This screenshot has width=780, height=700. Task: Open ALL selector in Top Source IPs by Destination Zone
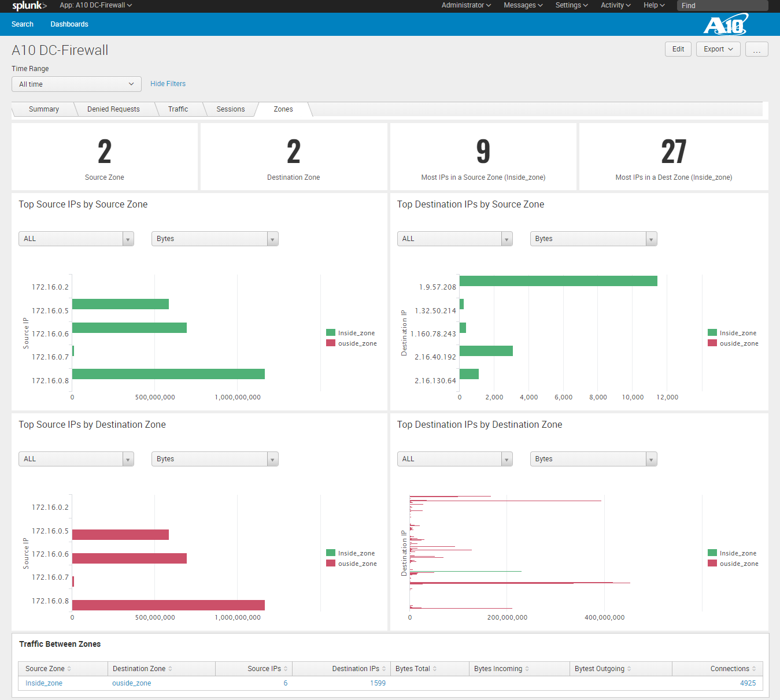[76, 459]
